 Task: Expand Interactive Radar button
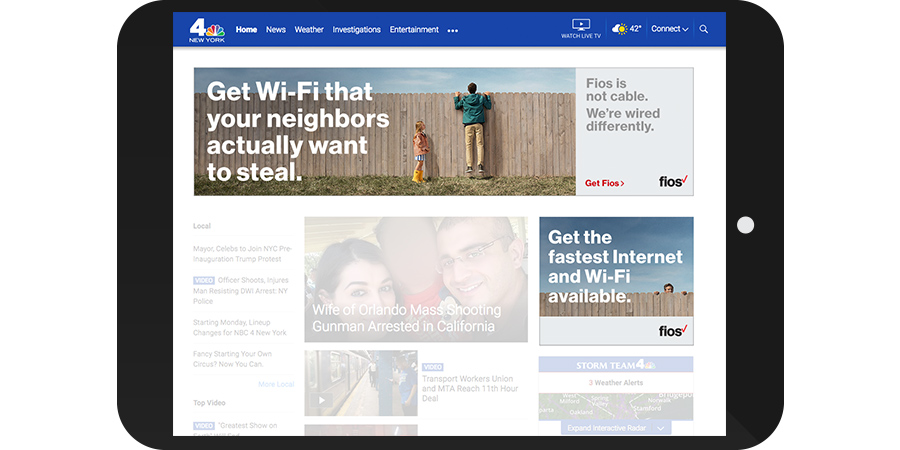616,428
